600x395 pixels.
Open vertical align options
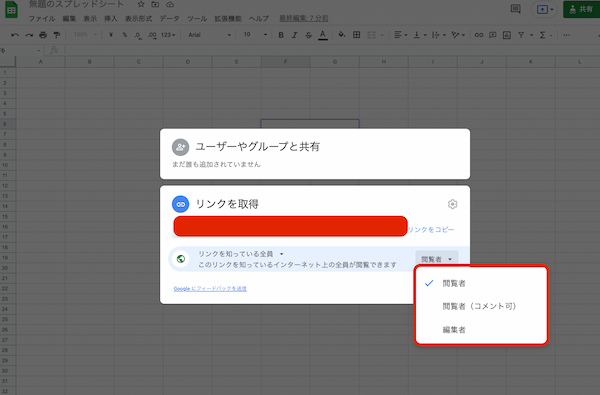[x=420, y=35]
